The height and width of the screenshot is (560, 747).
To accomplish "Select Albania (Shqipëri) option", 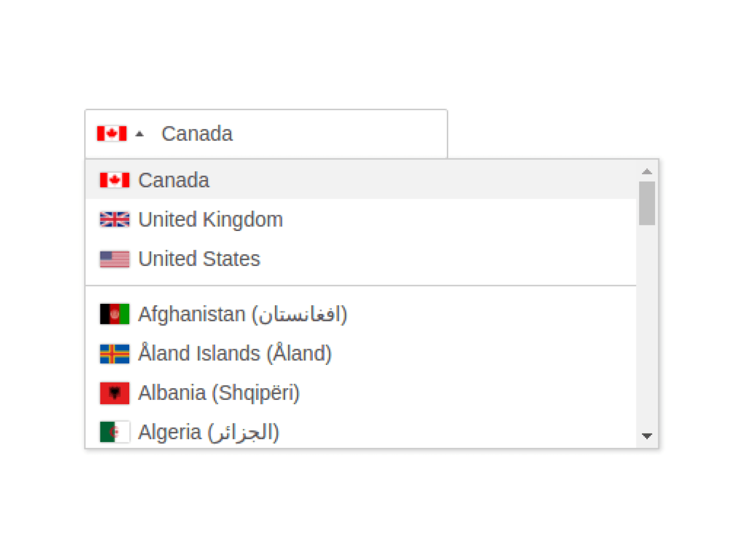I will (218, 393).
